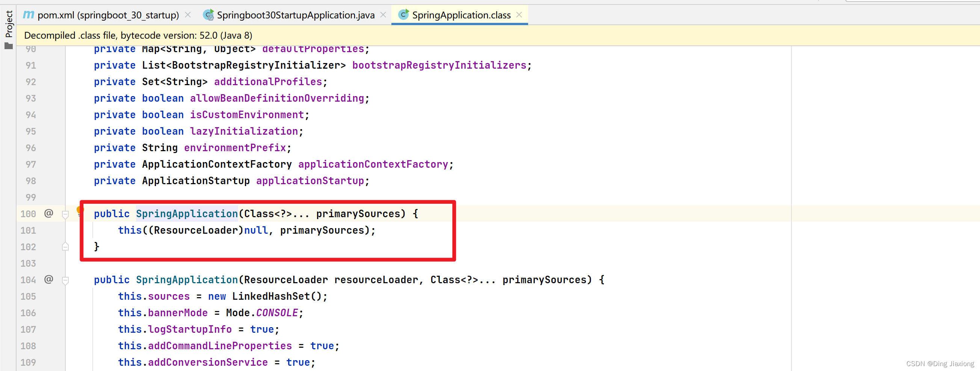Click Set<String> type on line 92

pos(175,82)
